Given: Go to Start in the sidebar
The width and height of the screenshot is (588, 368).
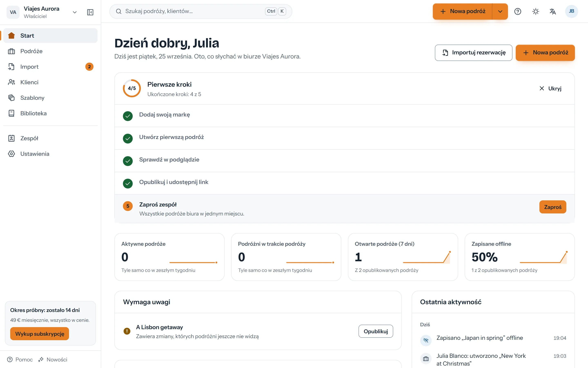Looking at the screenshot, I should (51, 36).
